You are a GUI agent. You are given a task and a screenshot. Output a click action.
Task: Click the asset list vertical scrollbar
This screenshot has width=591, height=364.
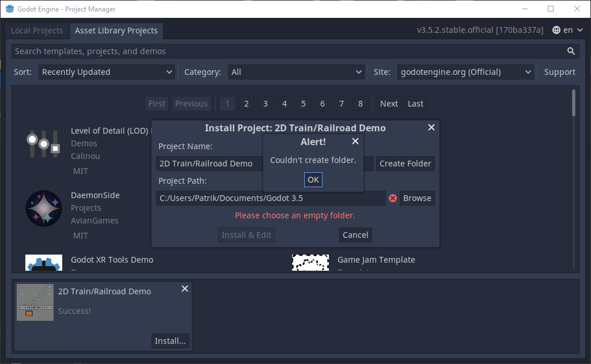click(x=574, y=103)
